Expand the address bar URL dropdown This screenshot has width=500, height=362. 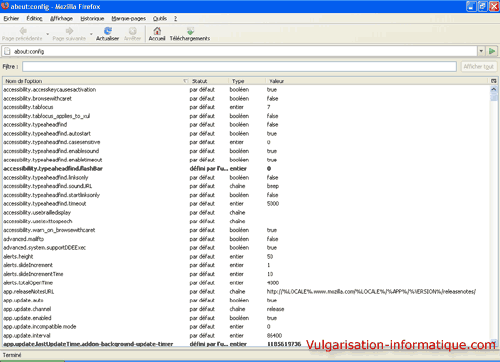coord(481,51)
